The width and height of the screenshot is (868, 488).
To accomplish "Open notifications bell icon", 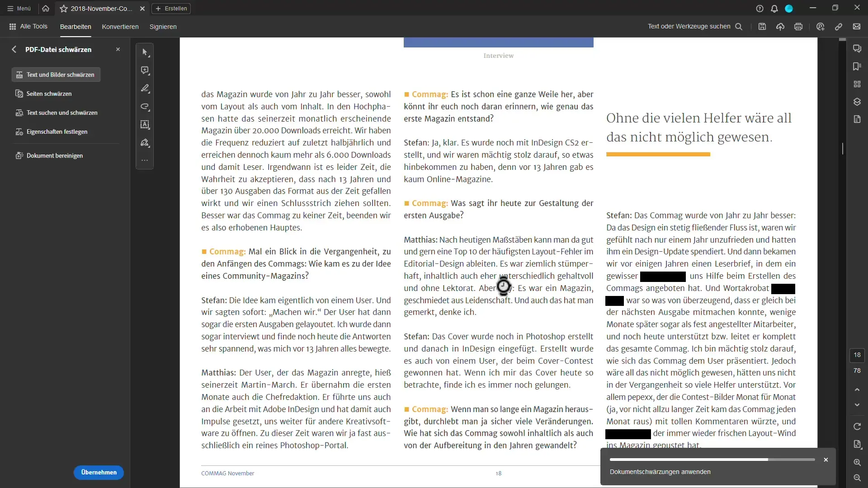I will pos(774,9).
